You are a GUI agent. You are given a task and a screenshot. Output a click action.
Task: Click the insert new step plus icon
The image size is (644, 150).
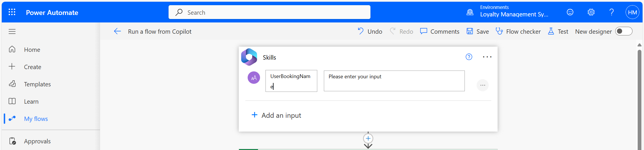[x=368, y=138]
